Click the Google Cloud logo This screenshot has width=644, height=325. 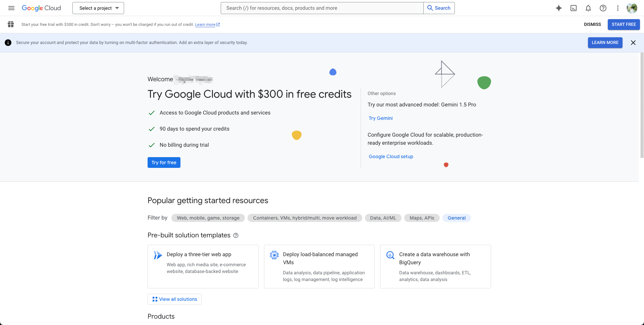pyautogui.click(x=41, y=8)
